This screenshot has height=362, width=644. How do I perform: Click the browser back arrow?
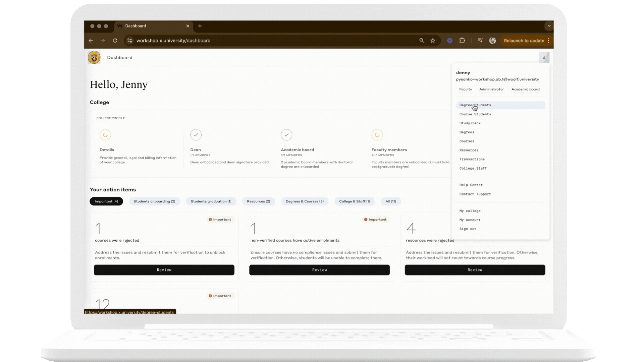click(91, 41)
